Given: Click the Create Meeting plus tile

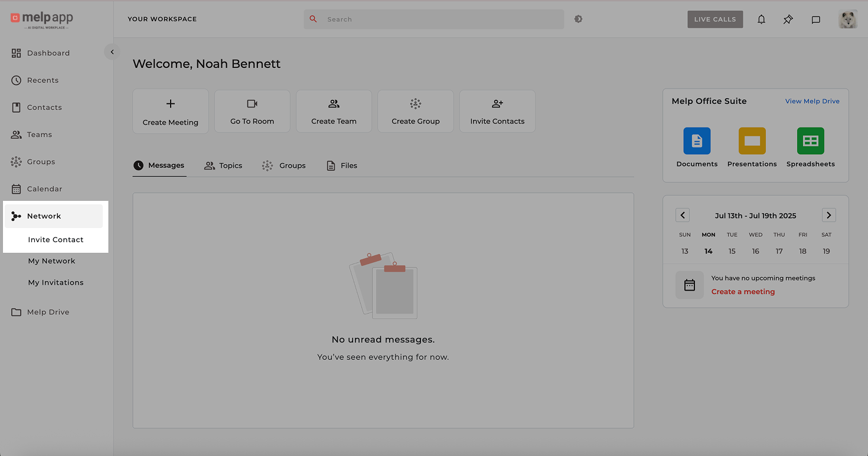Looking at the screenshot, I should [171, 112].
